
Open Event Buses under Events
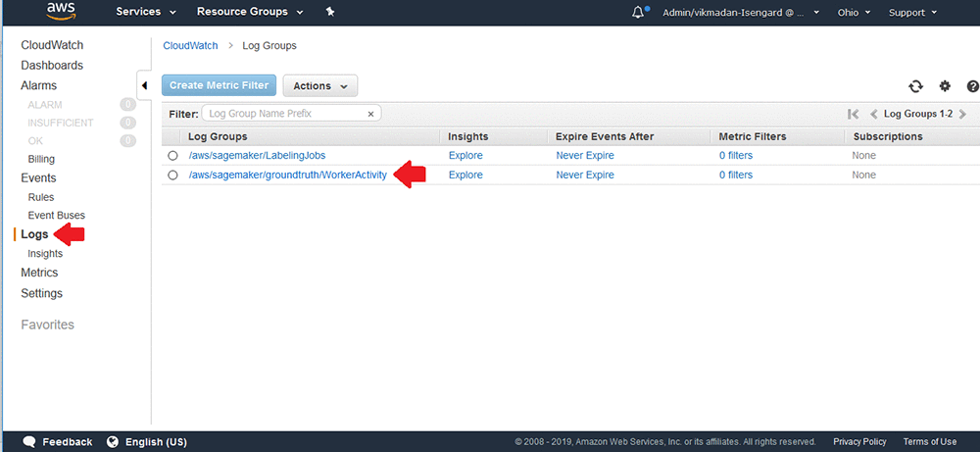pos(56,215)
